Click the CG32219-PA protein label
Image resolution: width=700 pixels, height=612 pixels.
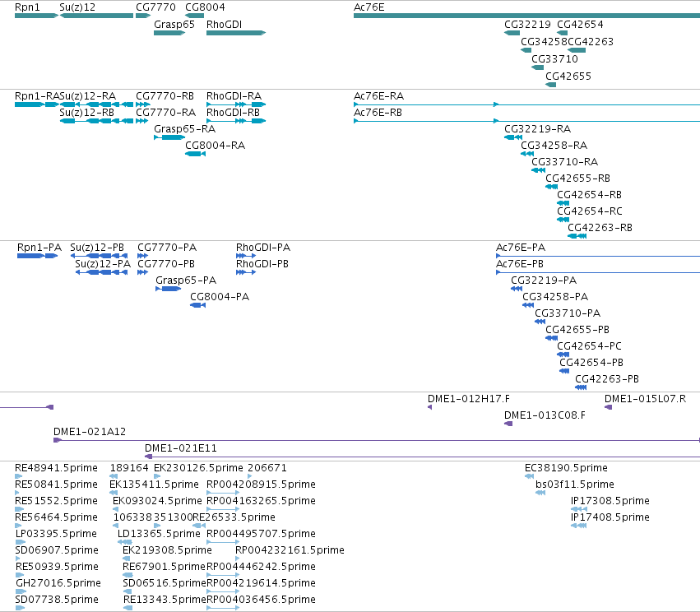pos(544,280)
